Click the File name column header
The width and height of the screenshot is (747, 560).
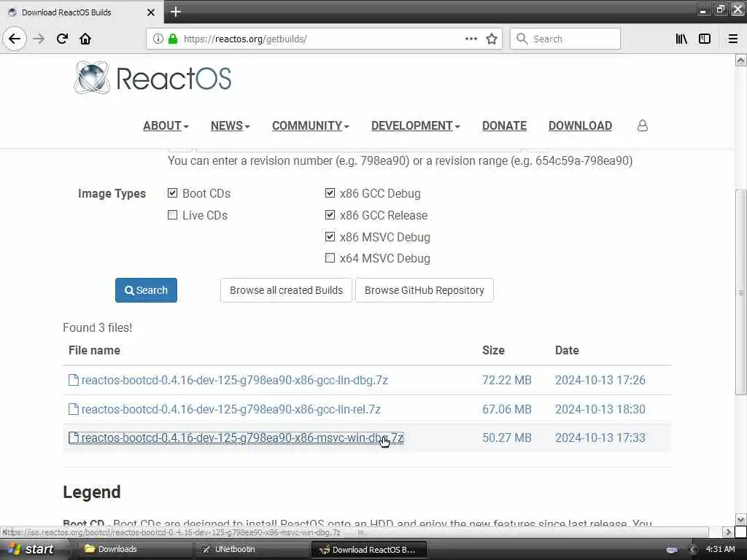click(x=94, y=351)
